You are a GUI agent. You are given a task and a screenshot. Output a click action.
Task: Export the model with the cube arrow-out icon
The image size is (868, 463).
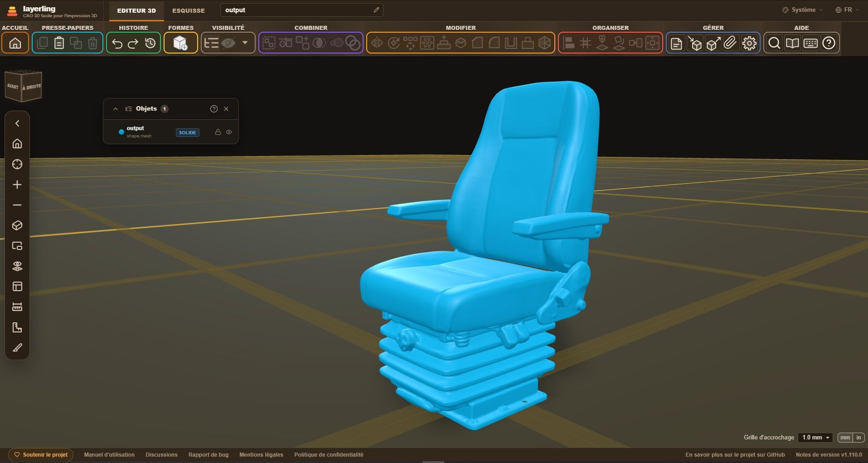pos(713,43)
